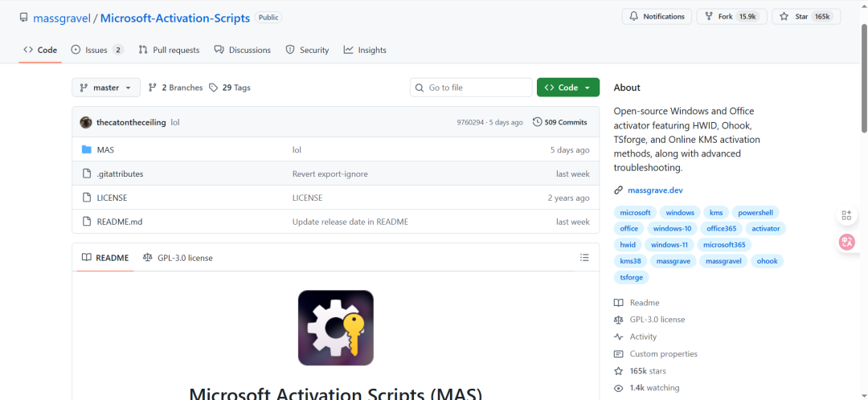Select the README tab in file viewer

[105, 258]
